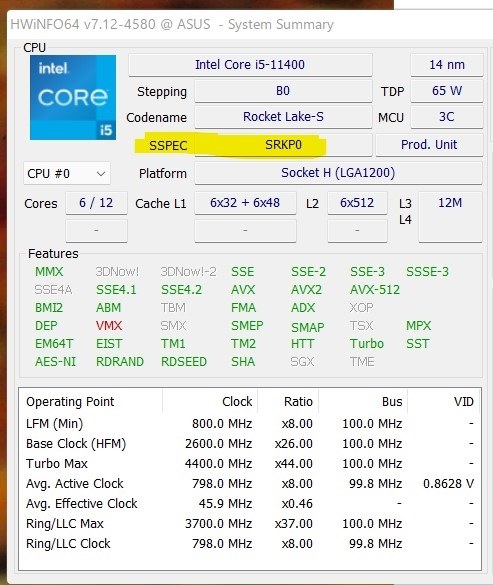Click the Intel Core i5 logo
493x585 pixels.
[x=73, y=97]
